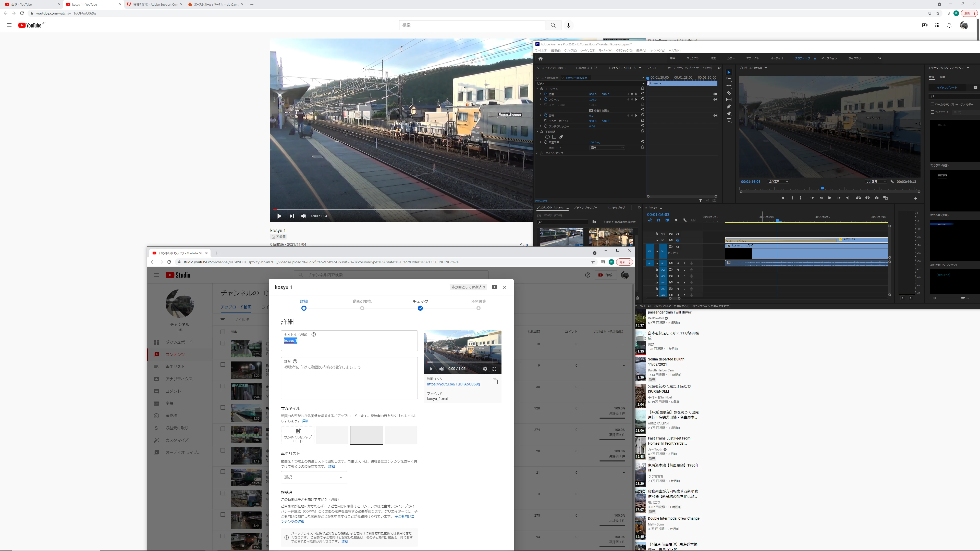Screen dimensions: 980x551
Task: Open フル画質 playback resolution dropdown
Action: [x=876, y=182]
